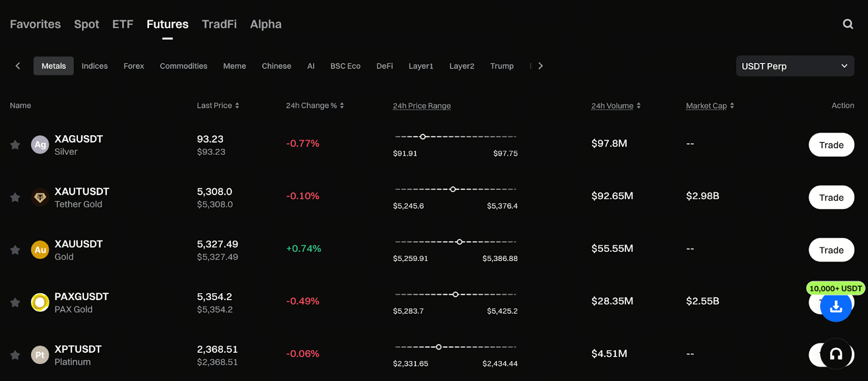Click the Platinum Pt coin icon

pos(40,355)
